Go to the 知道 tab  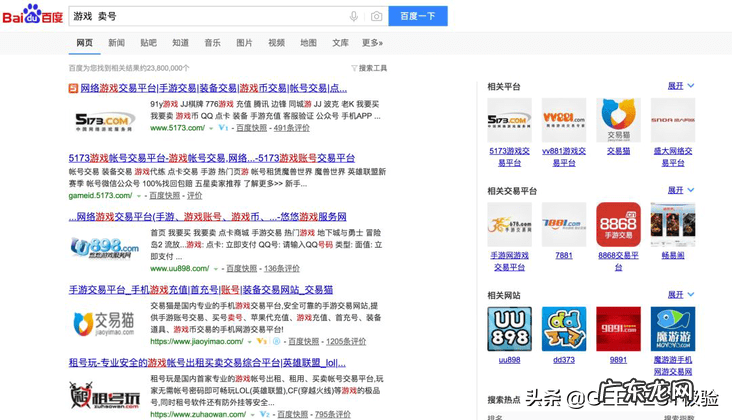[180, 43]
